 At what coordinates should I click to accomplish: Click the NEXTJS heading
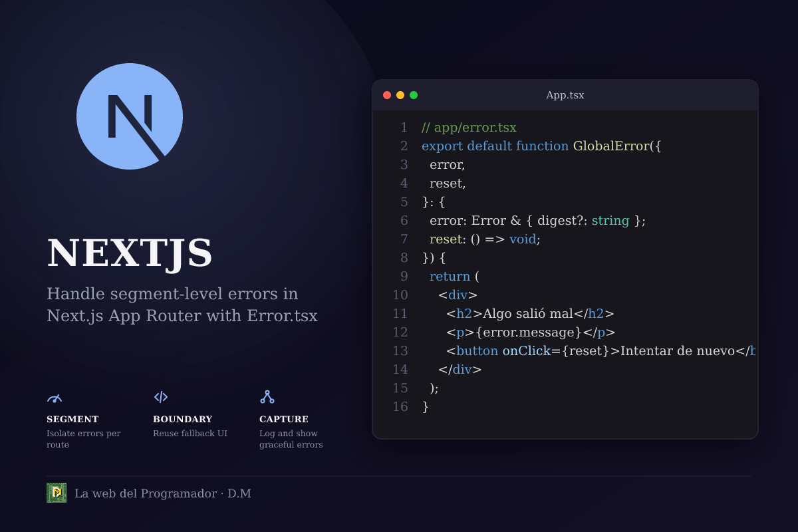(130, 253)
